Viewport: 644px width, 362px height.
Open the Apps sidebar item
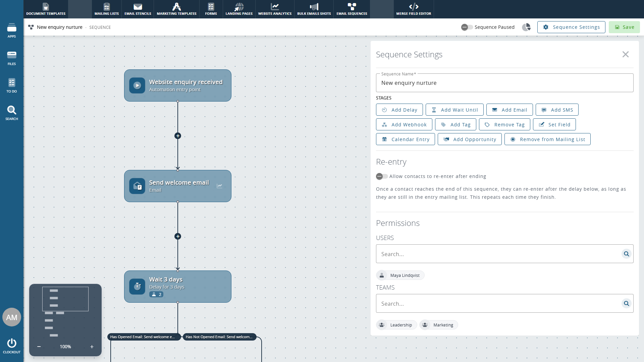pos(12,30)
